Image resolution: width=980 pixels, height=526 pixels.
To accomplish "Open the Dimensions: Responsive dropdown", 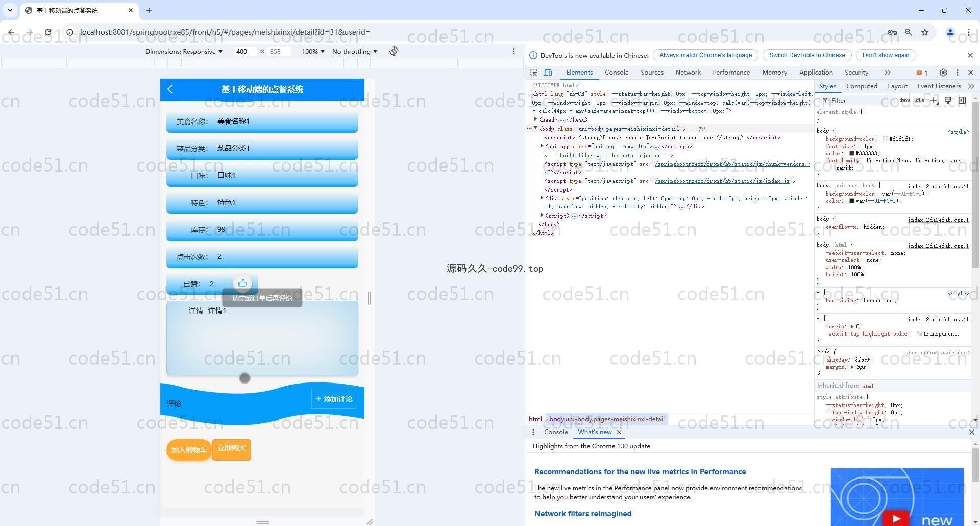I will click(x=184, y=51).
